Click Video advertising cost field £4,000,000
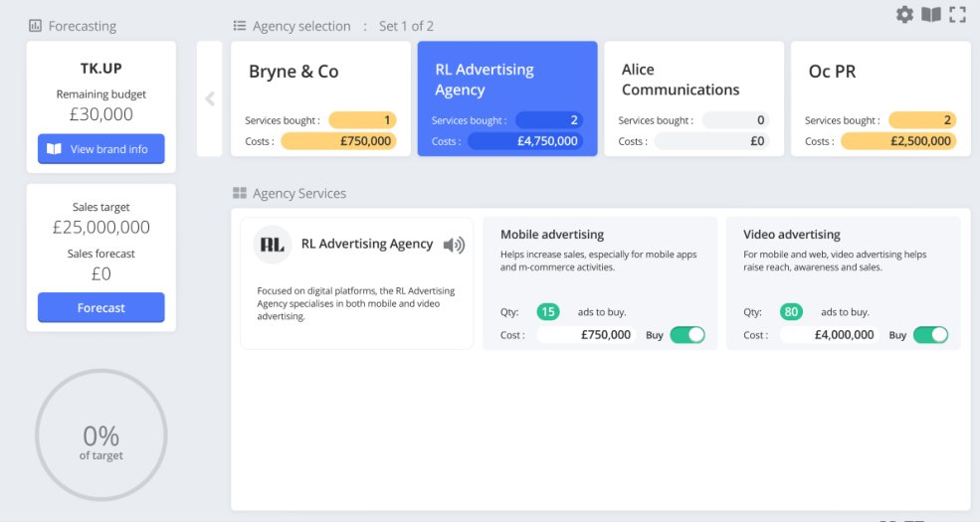980x522 pixels. pyautogui.click(x=830, y=335)
